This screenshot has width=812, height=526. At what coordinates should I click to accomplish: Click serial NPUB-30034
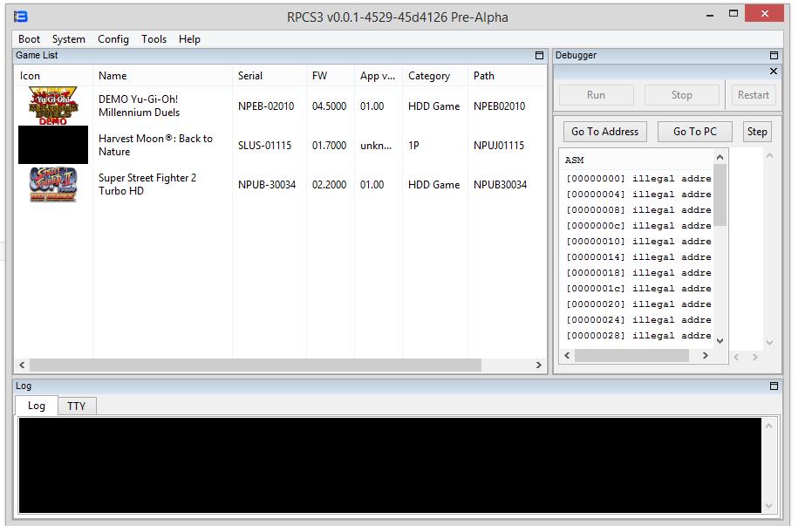click(x=267, y=185)
